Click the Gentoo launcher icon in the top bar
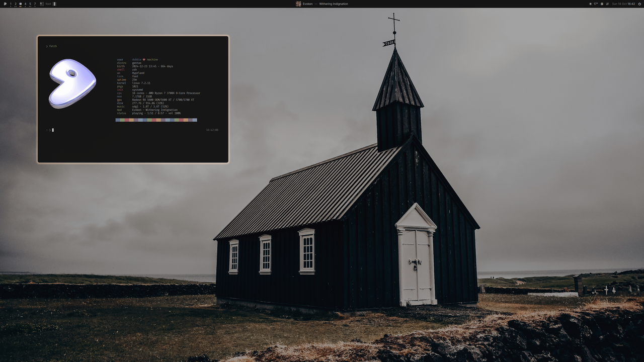This screenshot has width=644, height=362. (5, 4)
